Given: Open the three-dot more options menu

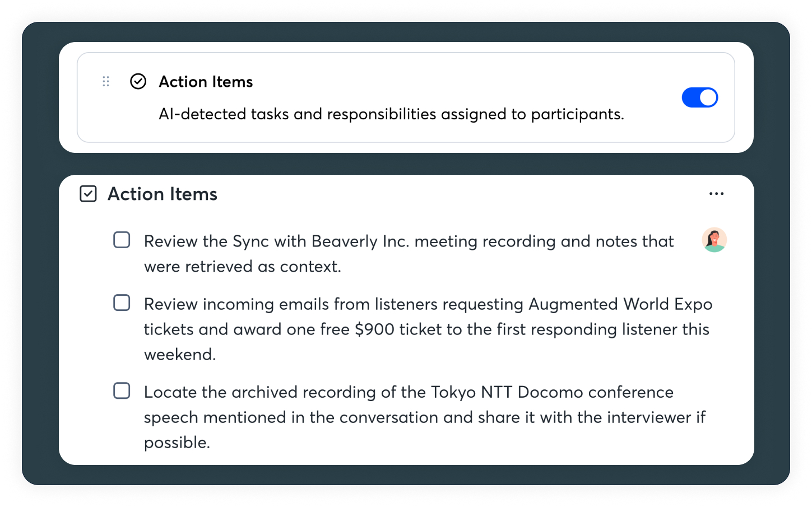Looking at the screenshot, I should 716,194.
